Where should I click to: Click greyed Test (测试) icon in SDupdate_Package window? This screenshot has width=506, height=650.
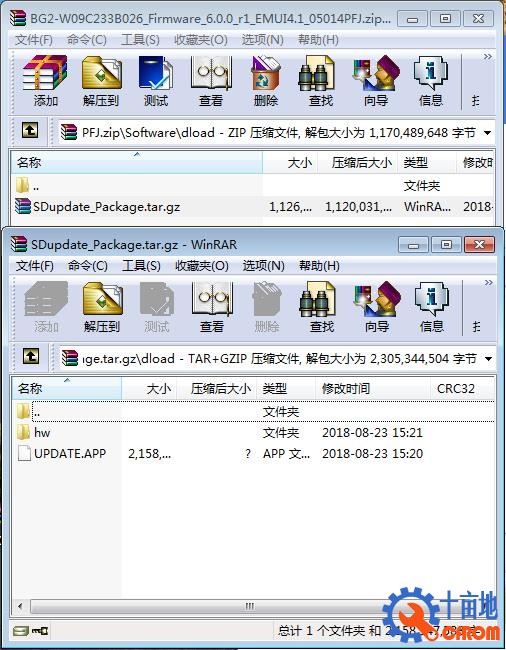157,307
